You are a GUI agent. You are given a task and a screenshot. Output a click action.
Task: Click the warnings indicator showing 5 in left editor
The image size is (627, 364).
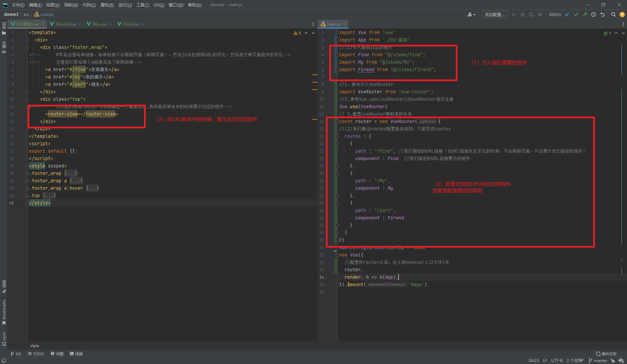297,33
